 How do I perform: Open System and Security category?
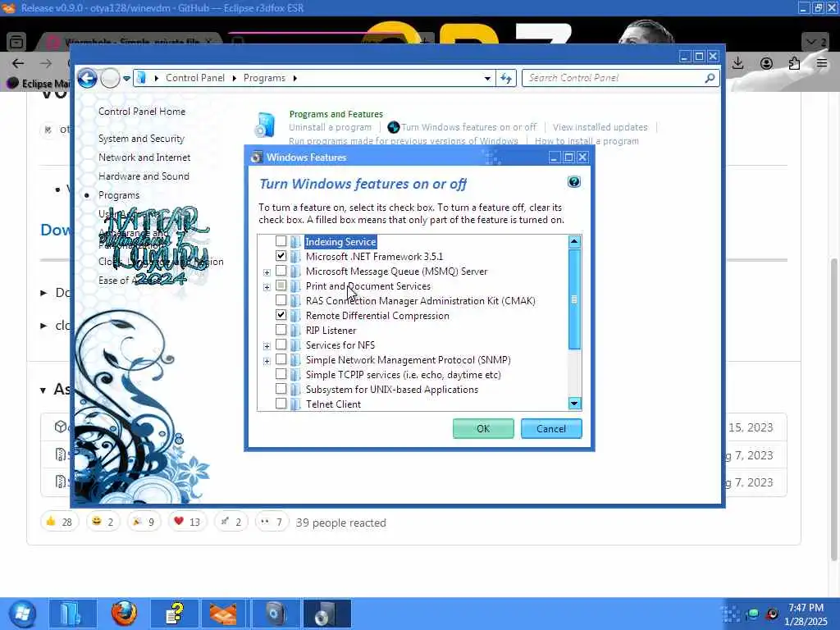[141, 139]
